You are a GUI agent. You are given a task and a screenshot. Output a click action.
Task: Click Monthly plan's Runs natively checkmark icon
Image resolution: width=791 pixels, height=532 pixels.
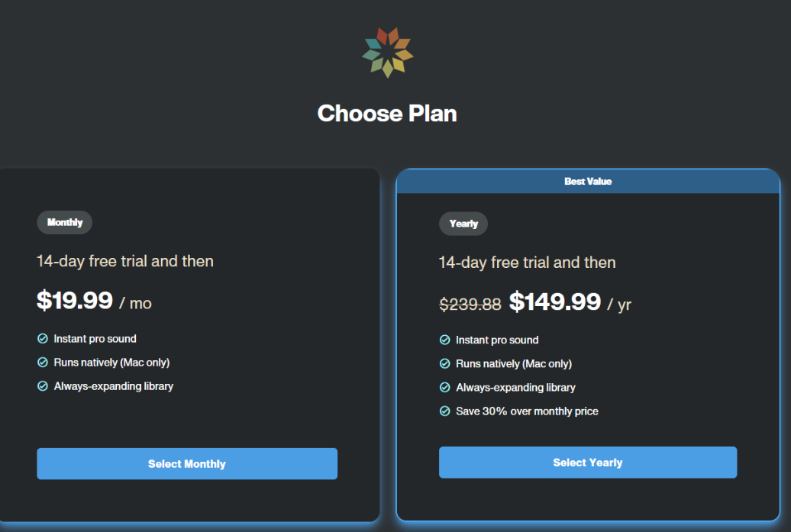(x=43, y=362)
